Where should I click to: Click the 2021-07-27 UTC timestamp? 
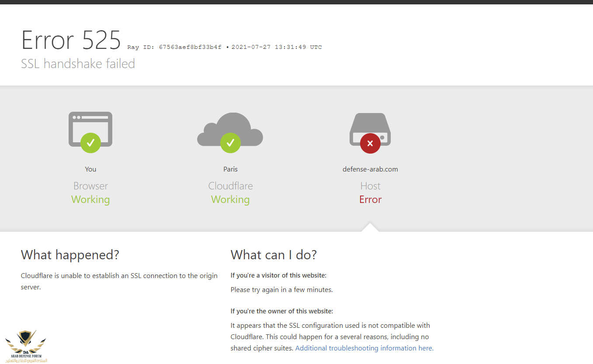(x=277, y=47)
